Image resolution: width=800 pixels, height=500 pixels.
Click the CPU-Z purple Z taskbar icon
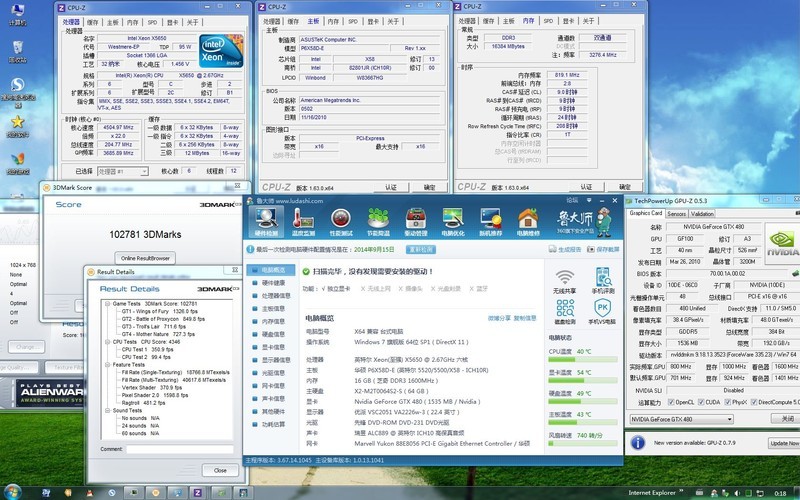197,493
